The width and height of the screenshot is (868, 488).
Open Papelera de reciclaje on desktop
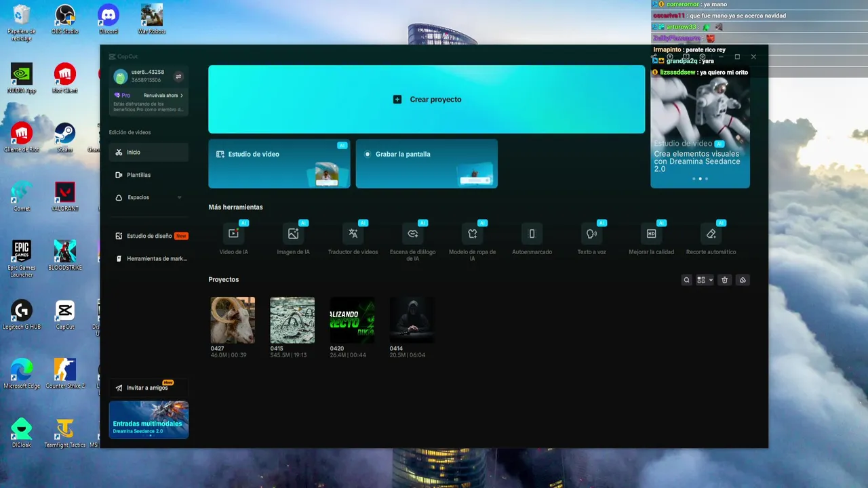coord(22,23)
